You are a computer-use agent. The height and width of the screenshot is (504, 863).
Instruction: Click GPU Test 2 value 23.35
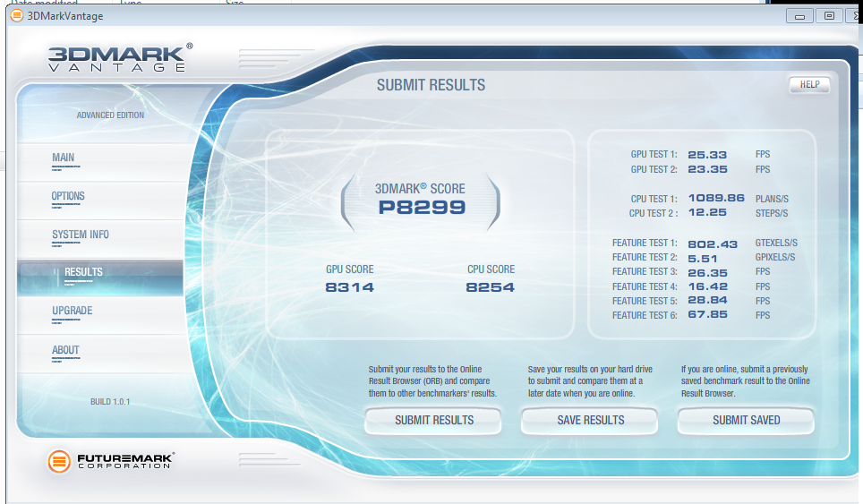708,169
